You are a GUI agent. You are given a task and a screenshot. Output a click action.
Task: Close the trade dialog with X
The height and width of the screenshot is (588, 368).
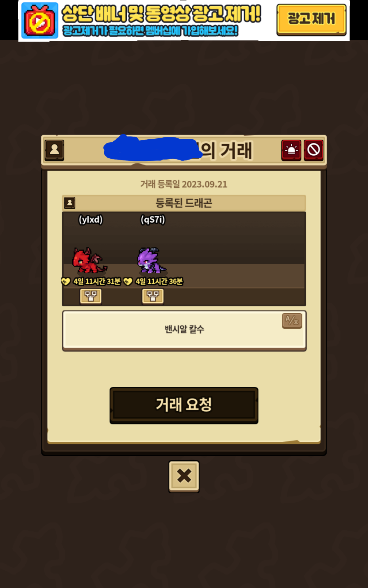184,477
